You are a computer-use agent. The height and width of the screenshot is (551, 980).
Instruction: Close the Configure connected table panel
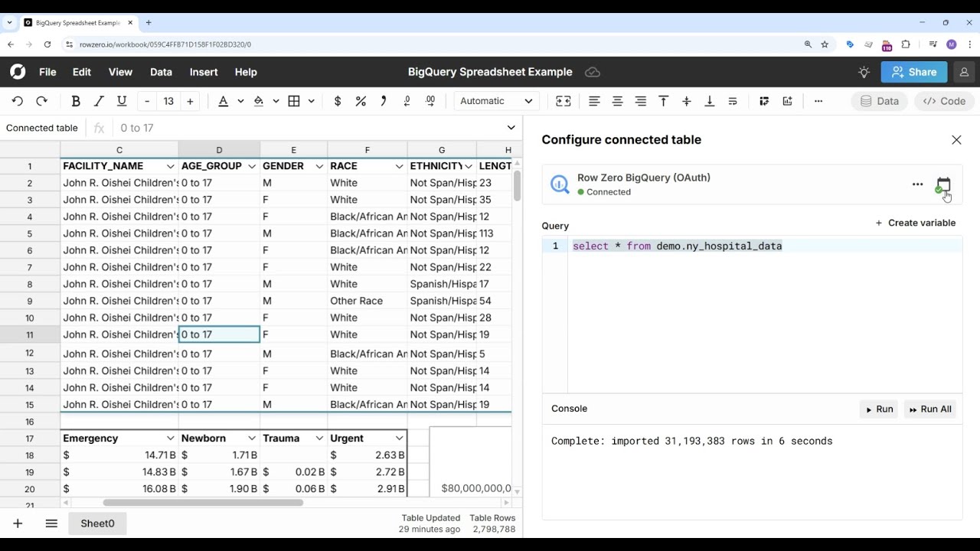[956, 140]
